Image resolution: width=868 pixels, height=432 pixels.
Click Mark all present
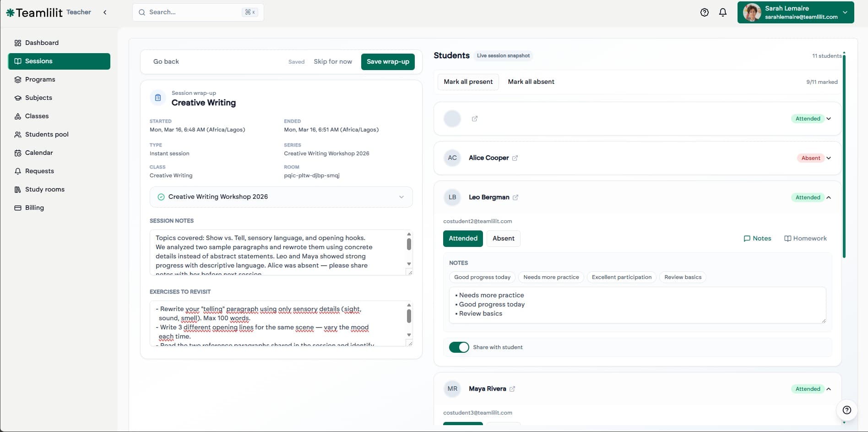point(468,82)
